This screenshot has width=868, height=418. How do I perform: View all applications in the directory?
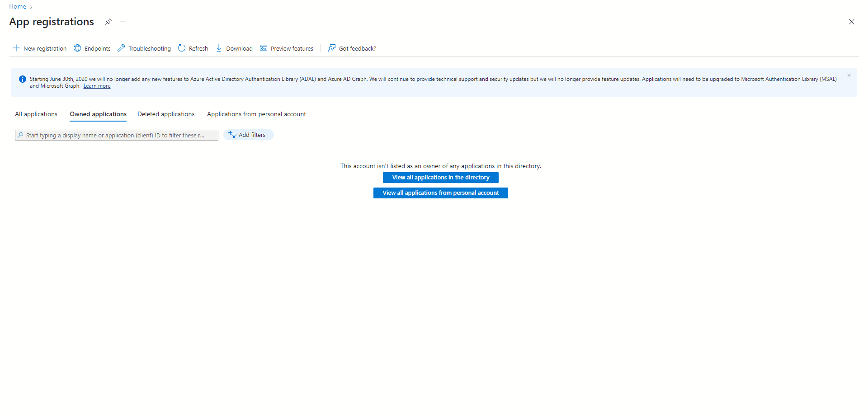coord(440,177)
